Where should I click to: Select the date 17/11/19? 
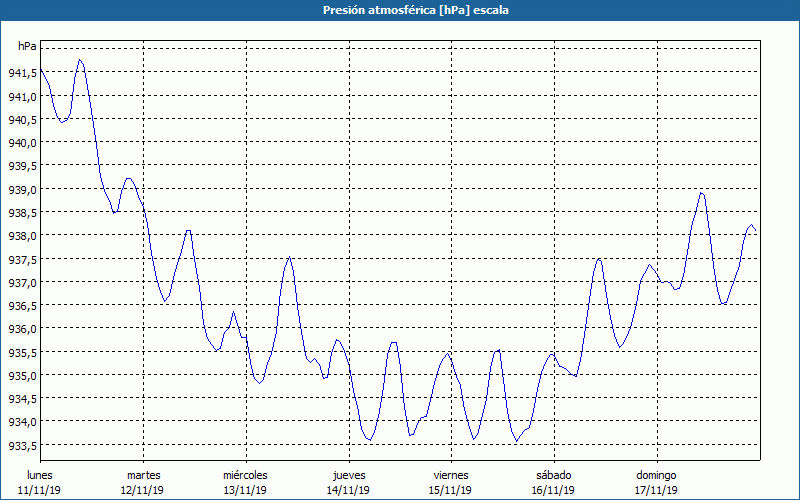pos(656,490)
